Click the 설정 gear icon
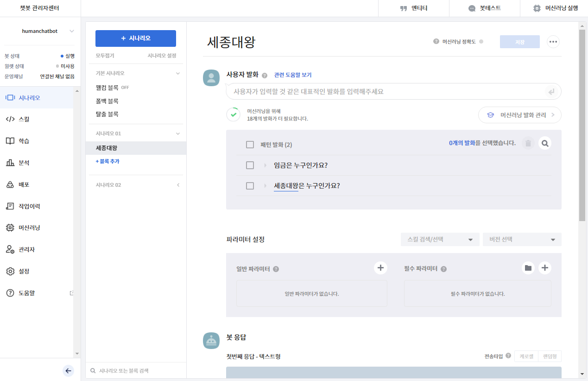 10,271
